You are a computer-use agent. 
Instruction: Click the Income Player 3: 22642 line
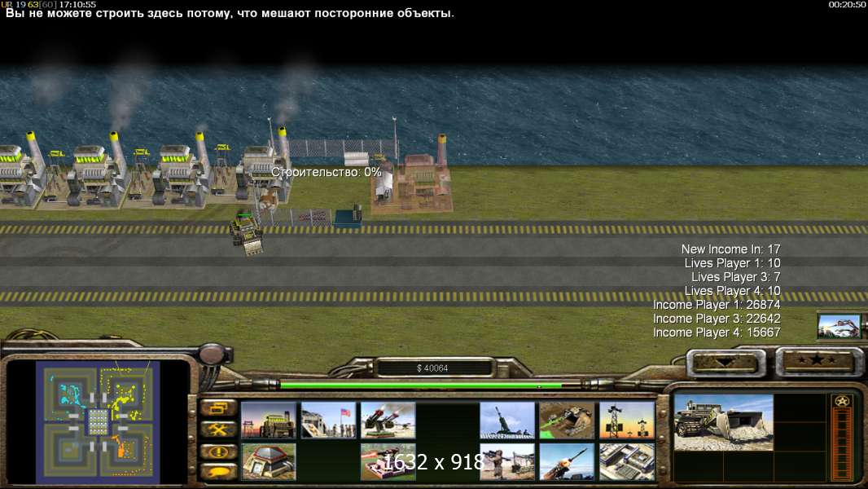[x=717, y=319]
